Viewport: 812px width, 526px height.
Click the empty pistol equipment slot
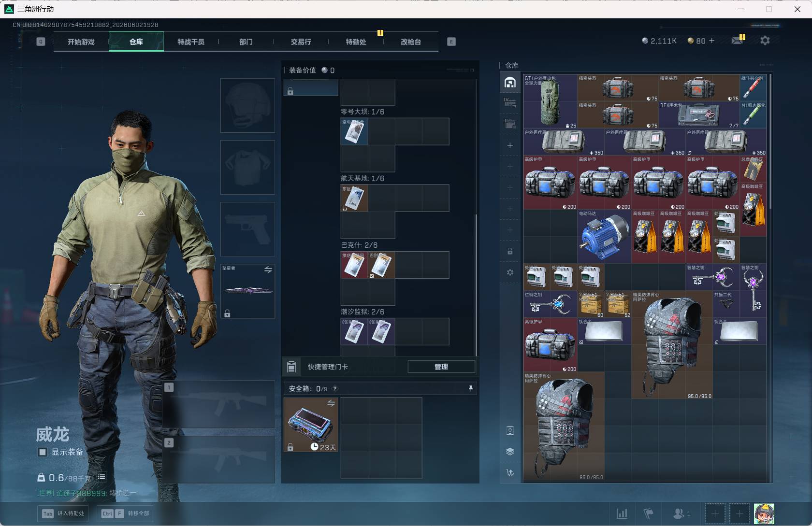[x=248, y=229]
